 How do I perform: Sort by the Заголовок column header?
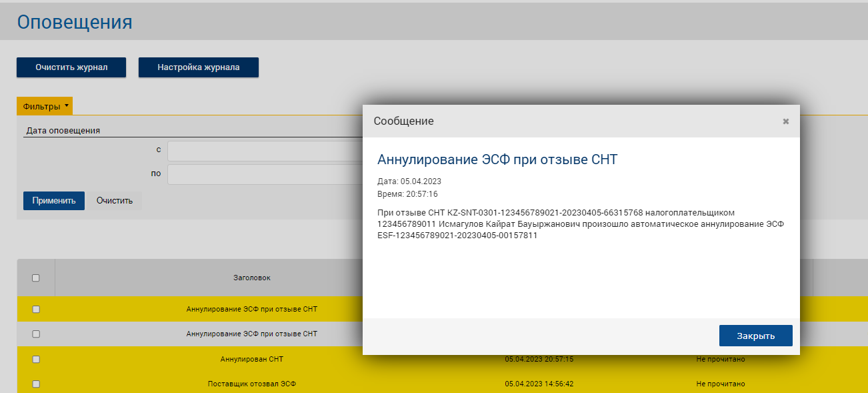coord(251,278)
